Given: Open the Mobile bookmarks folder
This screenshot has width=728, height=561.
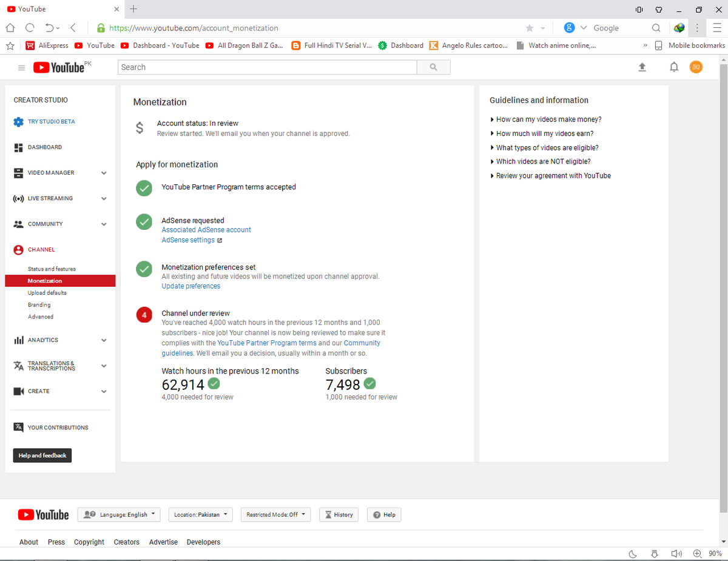Looking at the screenshot, I should (x=690, y=45).
